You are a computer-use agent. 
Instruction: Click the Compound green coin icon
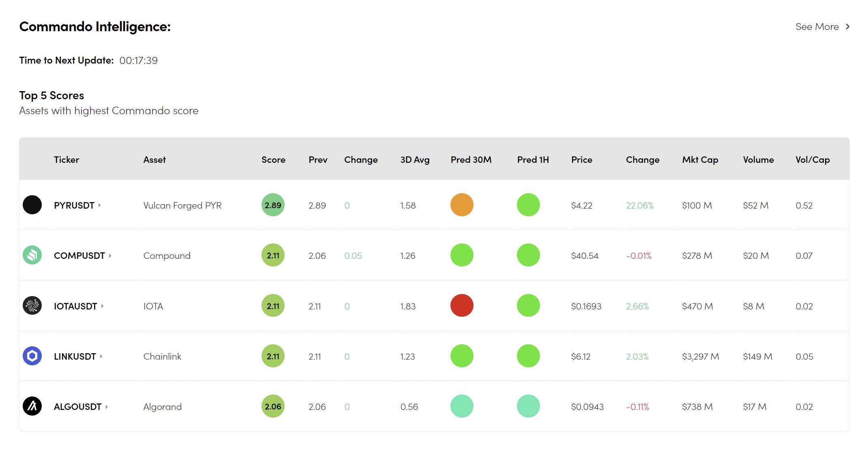pyautogui.click(x=32, y=255)
